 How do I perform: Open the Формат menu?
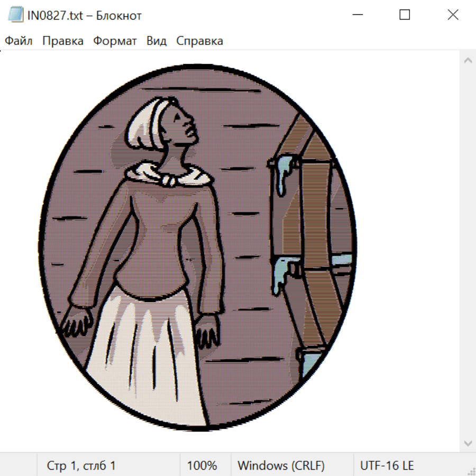click(x=115, y=41)
